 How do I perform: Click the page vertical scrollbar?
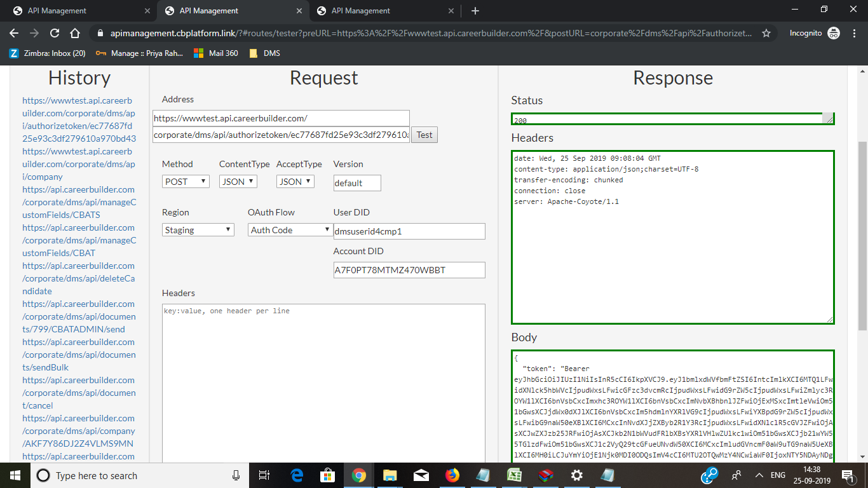point(862,235)
